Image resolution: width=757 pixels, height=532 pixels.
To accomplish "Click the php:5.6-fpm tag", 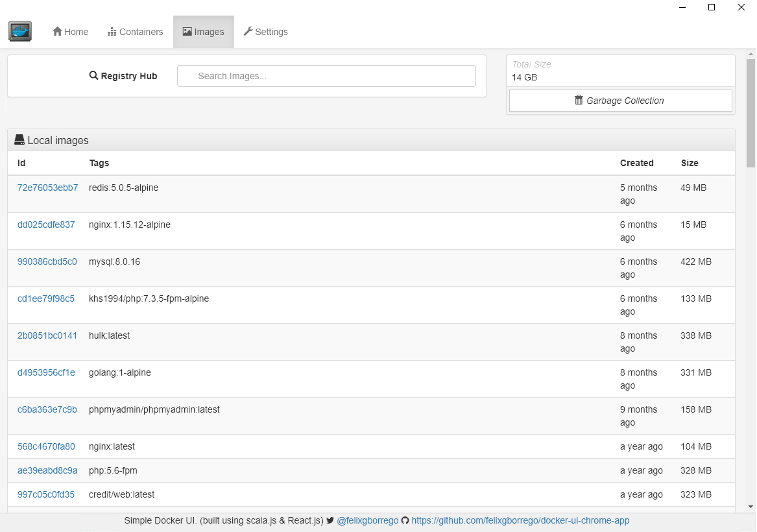I will pyautogui.click(x=113, y=470).
